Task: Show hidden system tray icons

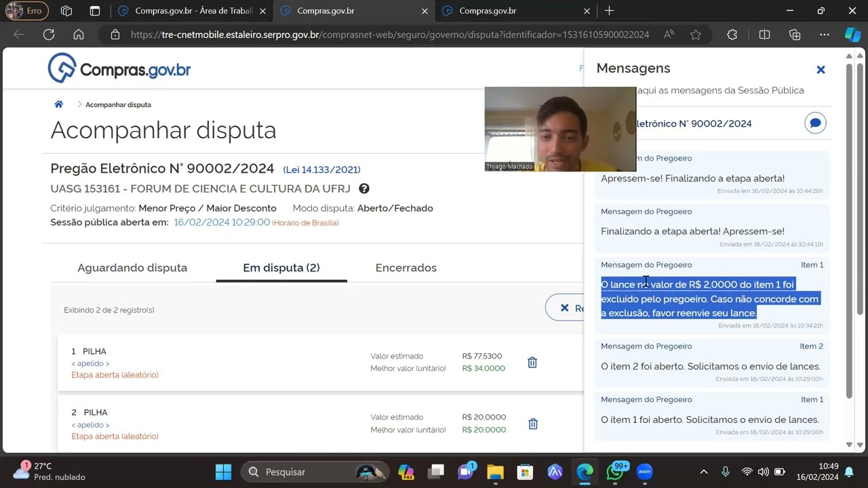Action: click(x=704, y=472)
